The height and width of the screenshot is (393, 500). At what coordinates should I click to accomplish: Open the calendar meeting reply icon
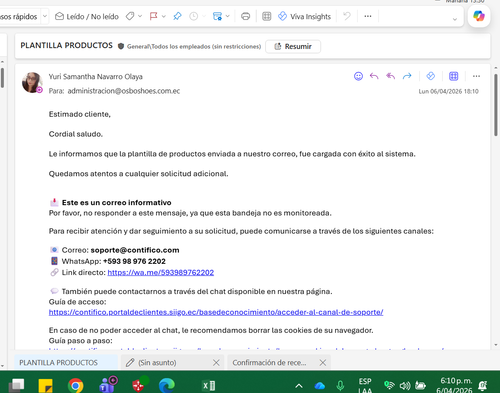point(217,16)
